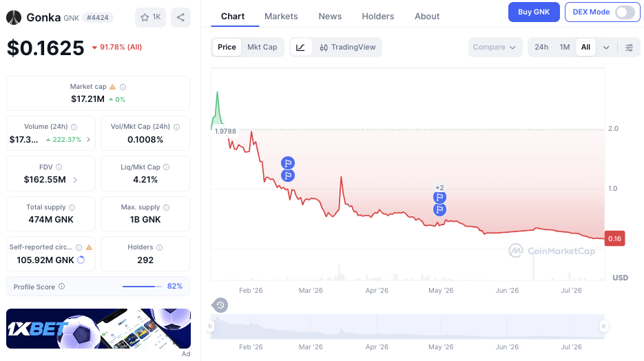Click the Buy GNK button
644x361 pixels.
point(534,12)
